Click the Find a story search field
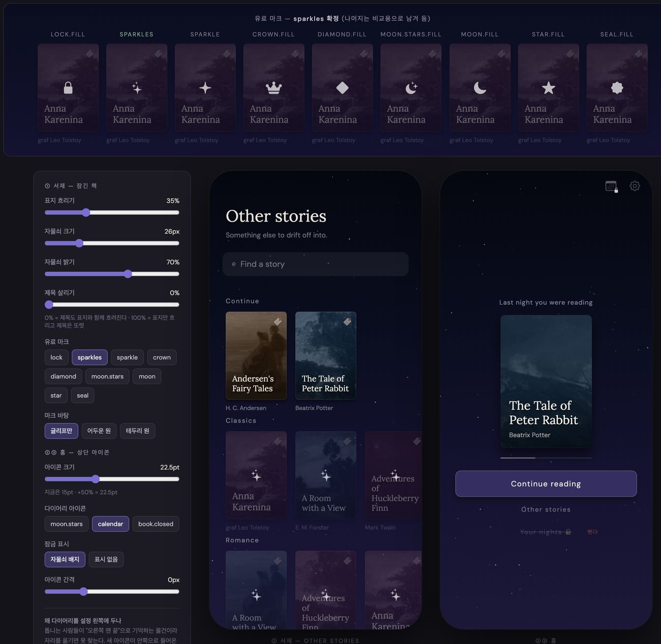Viewport: 661px width, 644px height. [x=315, y=264]
